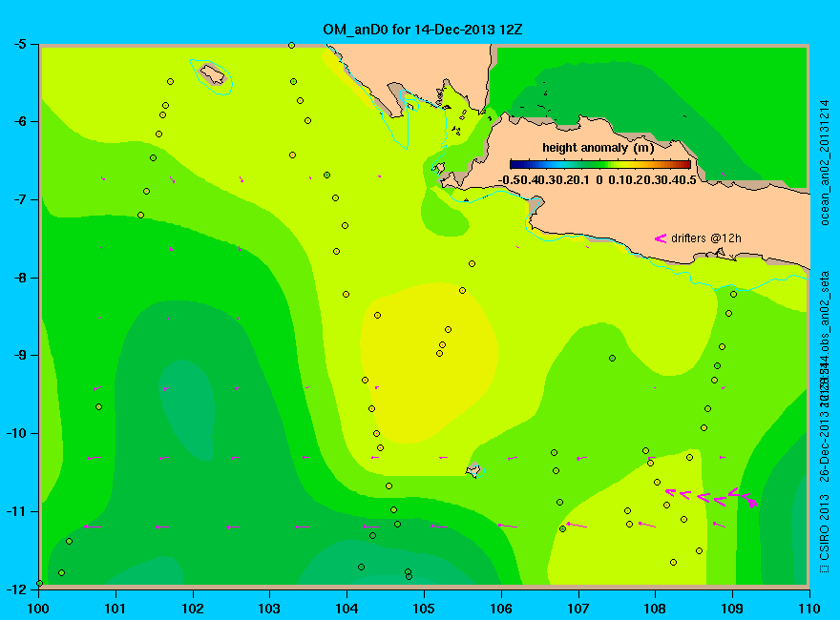Click the observation circle on the top edge near longitude 103
Screen dimensions: 840x620
[x=291, y=46]
